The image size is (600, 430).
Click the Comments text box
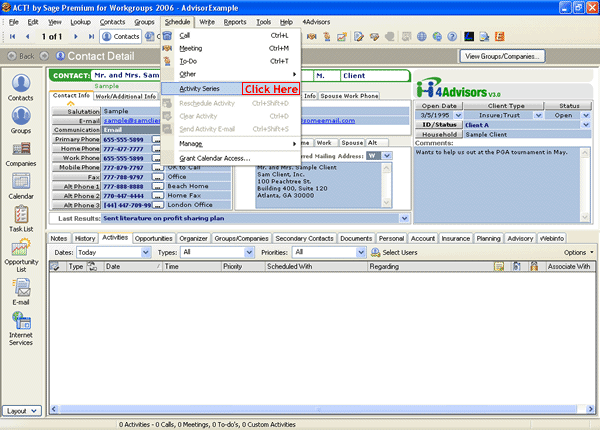coord(497,184)
